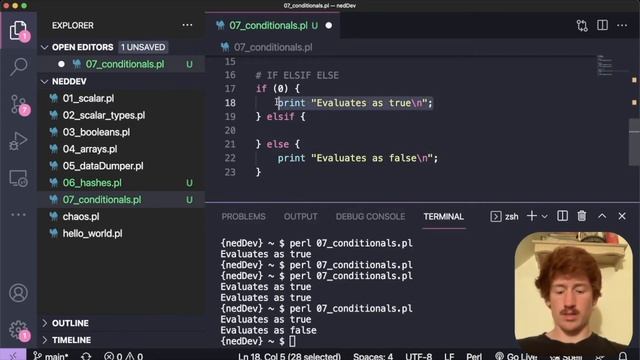
Task: Click the unsaved dot on 07_conditionals.pl tab
Action: pyautogui.click(x=329, y=25)
